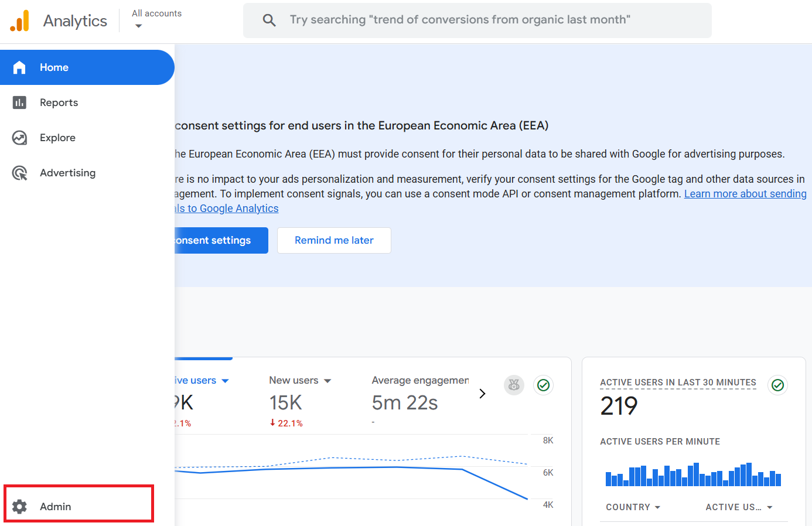Click the Reports bar chart icon
Image resolution: width=812 pixels, height=526 pixels.
[19, 103]
